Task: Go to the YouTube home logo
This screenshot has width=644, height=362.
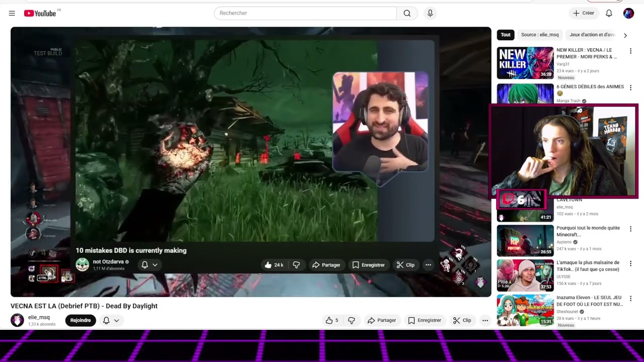Action: (40, 14)
